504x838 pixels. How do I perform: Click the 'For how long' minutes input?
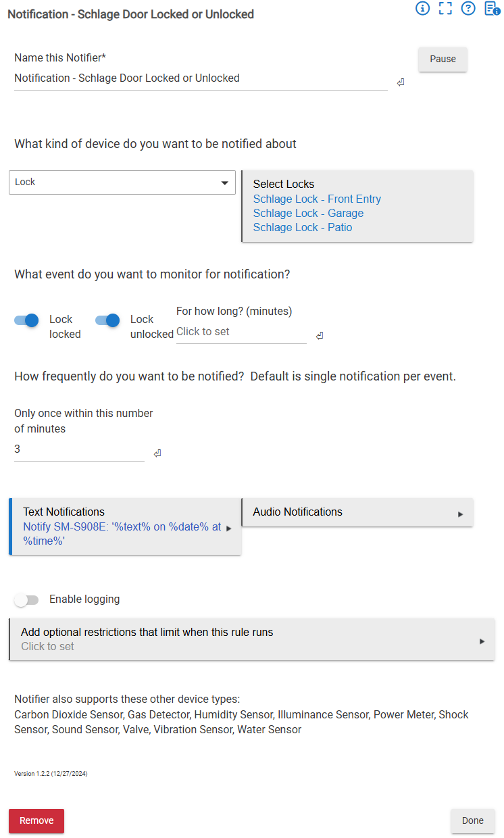coord(241,332)
